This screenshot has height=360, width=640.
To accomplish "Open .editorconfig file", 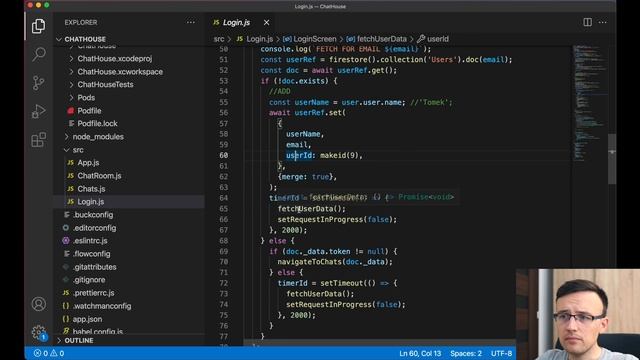I will coord(94,228).
